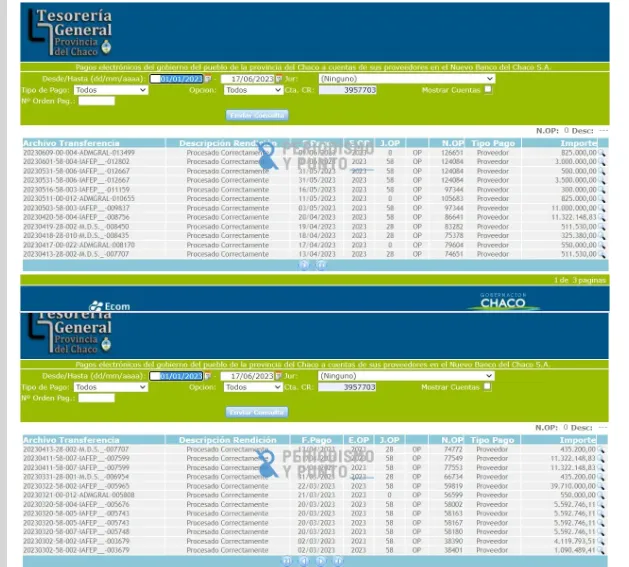Click magnifier beside the 39.710.000,00 amount
The height and width of the screenshot is (567, 629).
click(602, 486)
